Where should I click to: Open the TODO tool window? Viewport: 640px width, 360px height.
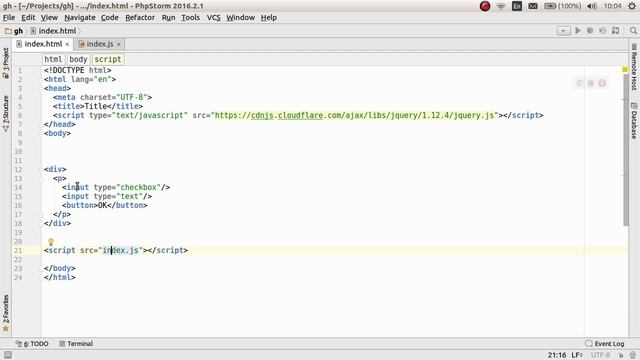coord(32,344)
